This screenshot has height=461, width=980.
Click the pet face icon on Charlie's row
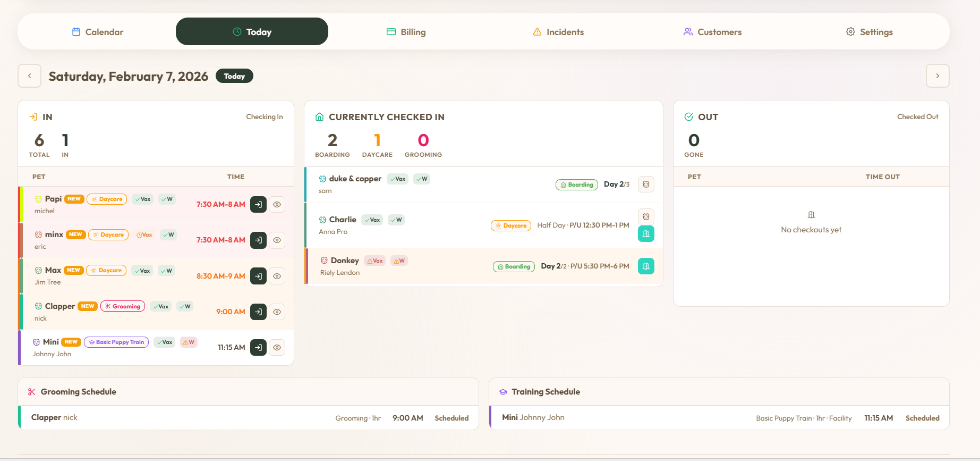click(x=646, y=216)
